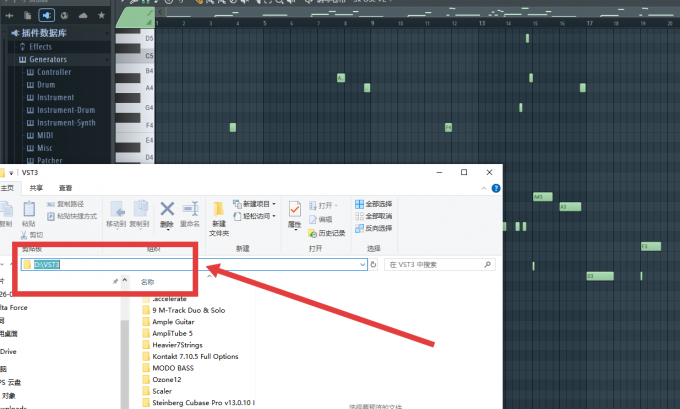The image size is (680, 409).
Task: Collapse the Generators tree node
Action: [x=107, y=59]
